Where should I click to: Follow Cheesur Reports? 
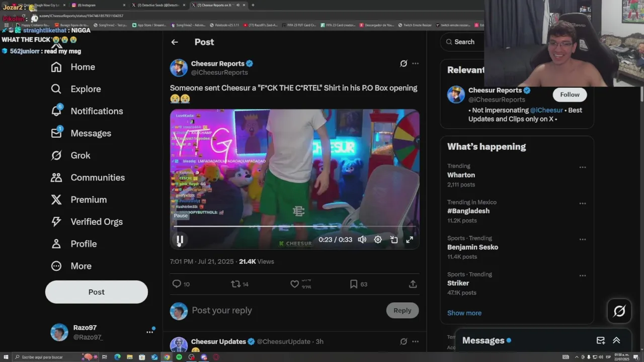570,95
